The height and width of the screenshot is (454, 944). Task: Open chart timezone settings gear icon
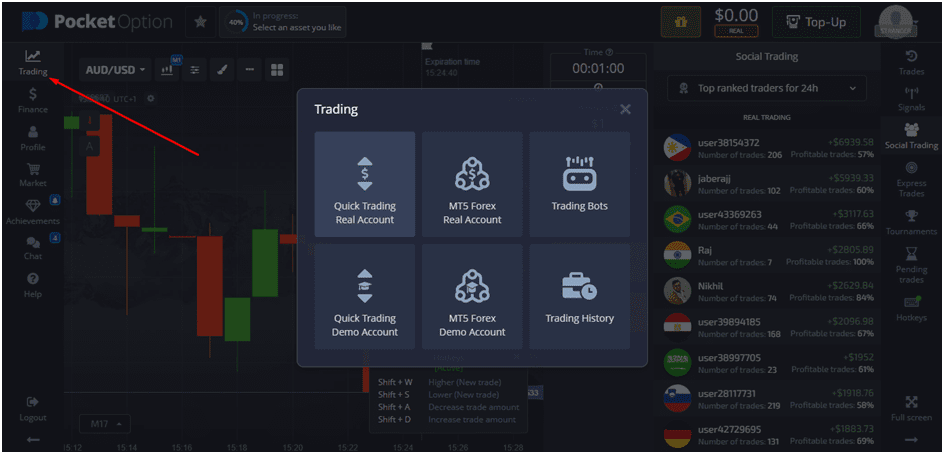(x=151, y=98)
